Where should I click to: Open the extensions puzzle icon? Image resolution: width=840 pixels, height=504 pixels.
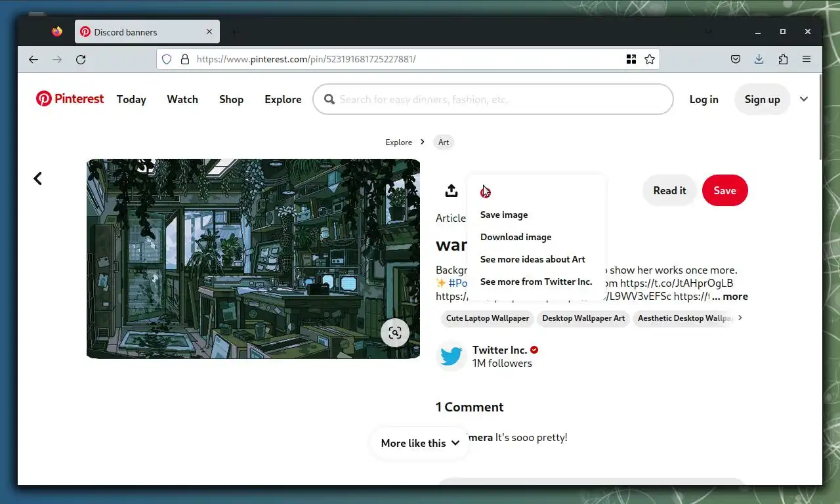pos(783,59)
